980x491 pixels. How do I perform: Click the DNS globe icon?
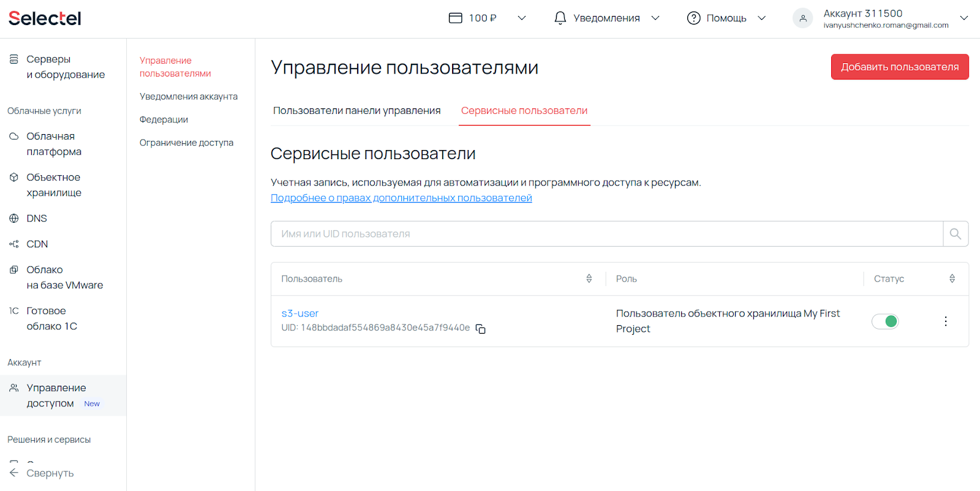[x=13, y=219]
